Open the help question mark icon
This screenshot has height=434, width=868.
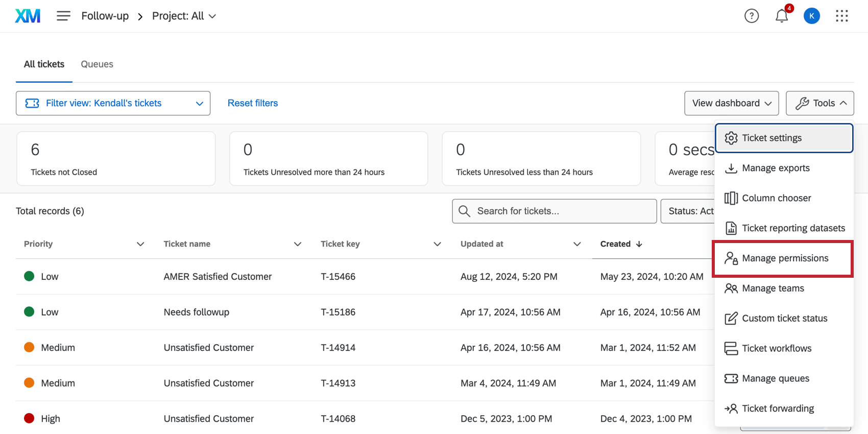point(751,16)
